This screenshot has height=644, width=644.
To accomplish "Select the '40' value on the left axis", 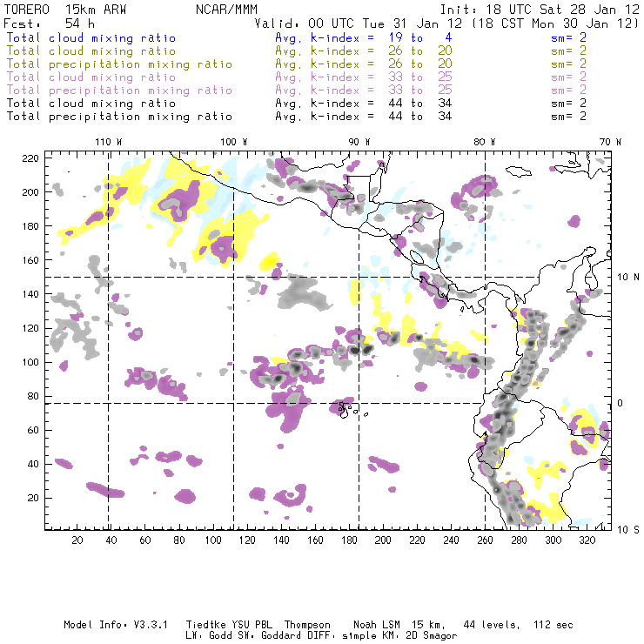I will (x=33, y=464).
